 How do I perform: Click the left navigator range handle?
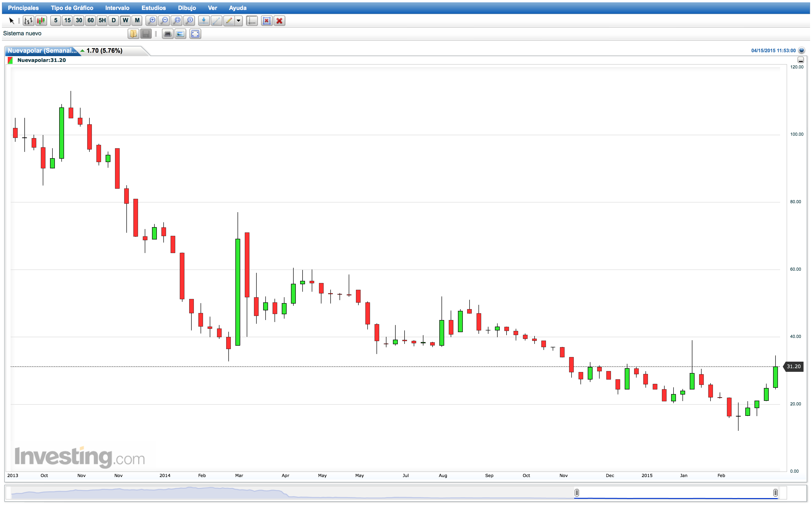[577, 493]
